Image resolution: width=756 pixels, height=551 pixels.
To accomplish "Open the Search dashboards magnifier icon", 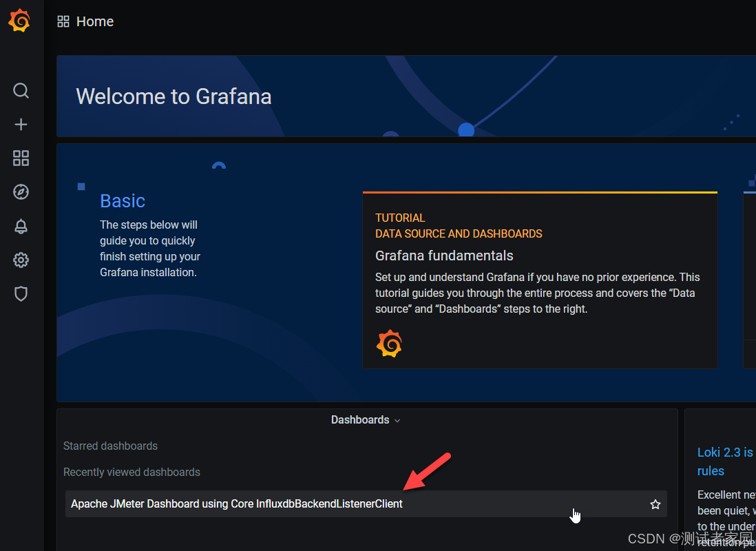I will pos(21,90).
